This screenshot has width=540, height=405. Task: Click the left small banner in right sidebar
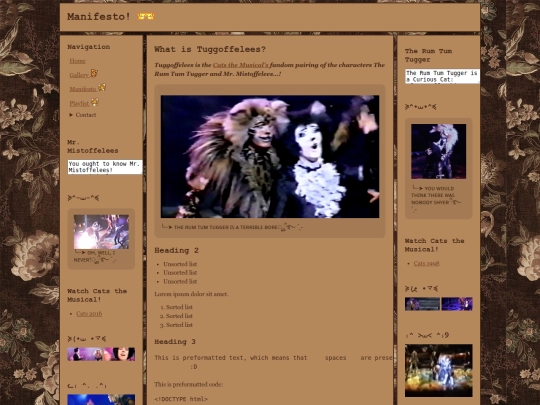[422, 304]
